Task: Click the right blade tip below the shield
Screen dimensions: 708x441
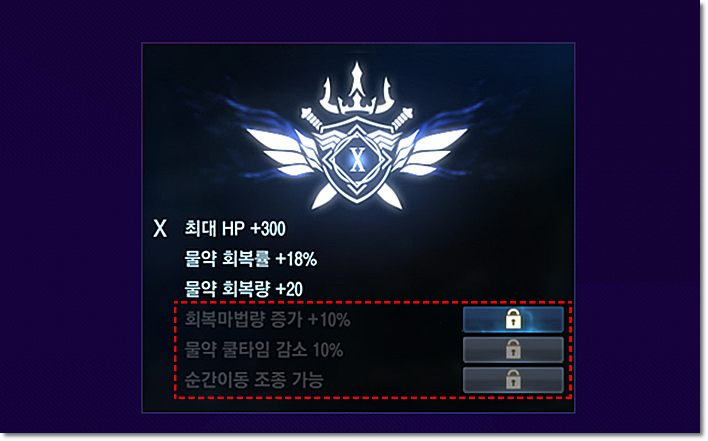Action: coord(391,197)
